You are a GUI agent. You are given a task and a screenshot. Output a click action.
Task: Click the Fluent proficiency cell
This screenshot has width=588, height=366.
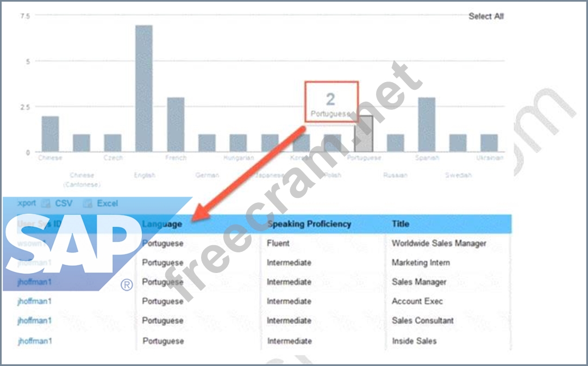click(x=278, y=243)
